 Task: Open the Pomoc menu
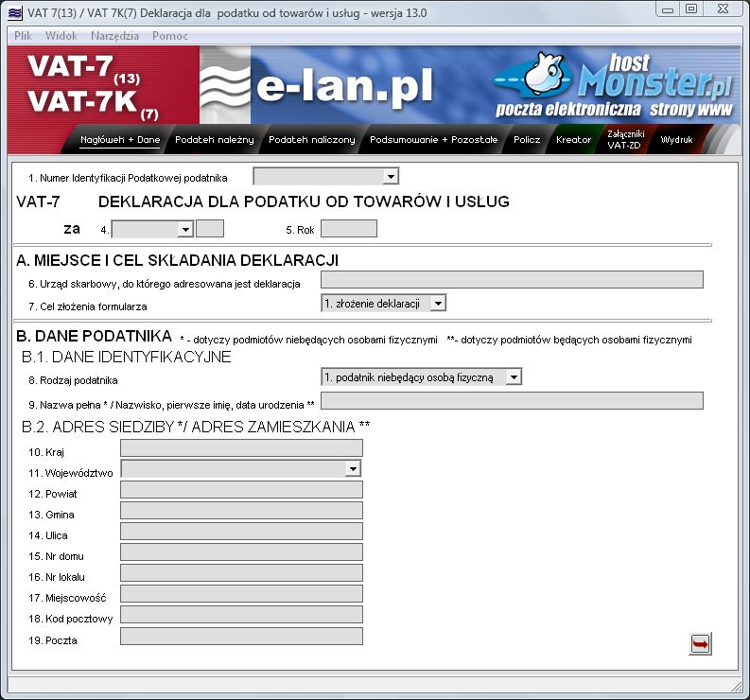[169, 36]
